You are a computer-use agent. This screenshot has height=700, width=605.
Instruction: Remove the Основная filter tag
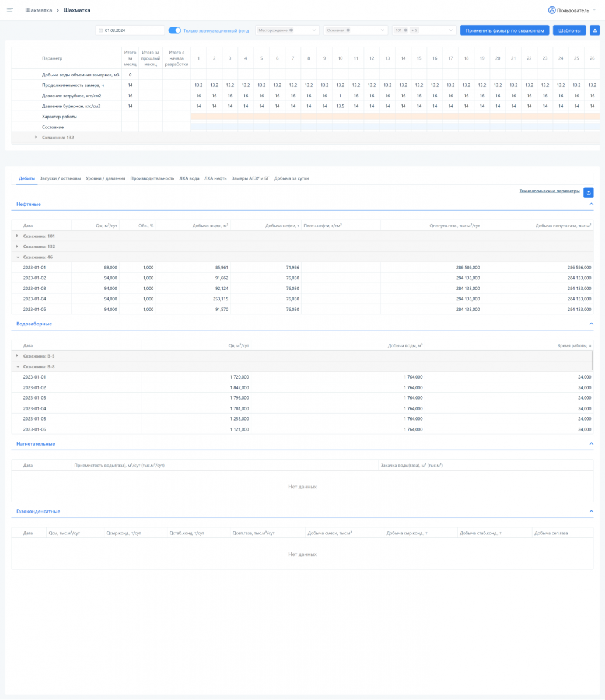click(x=348, y=30)
